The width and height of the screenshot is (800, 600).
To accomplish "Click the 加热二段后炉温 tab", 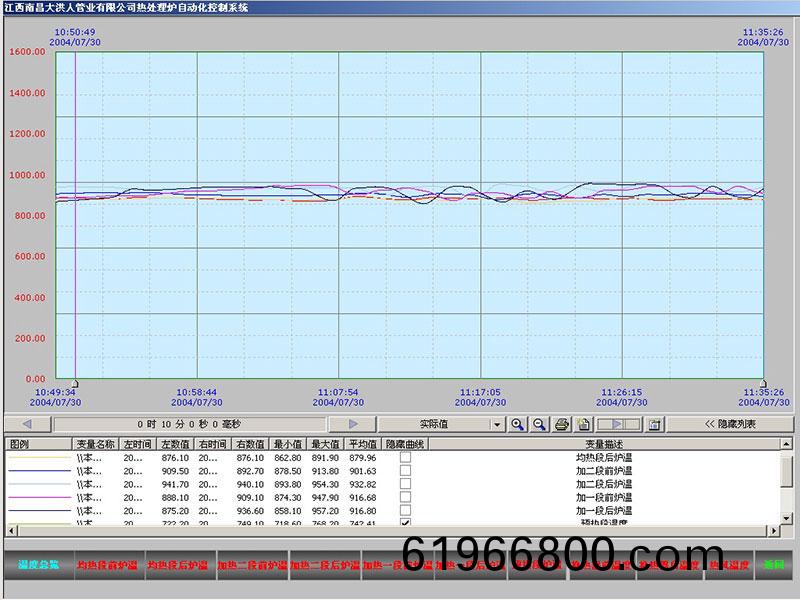I will [x=325, y=565].
